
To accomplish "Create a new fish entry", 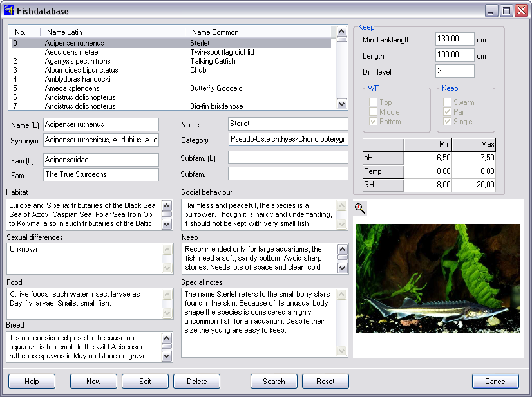I will pos(93,381).
